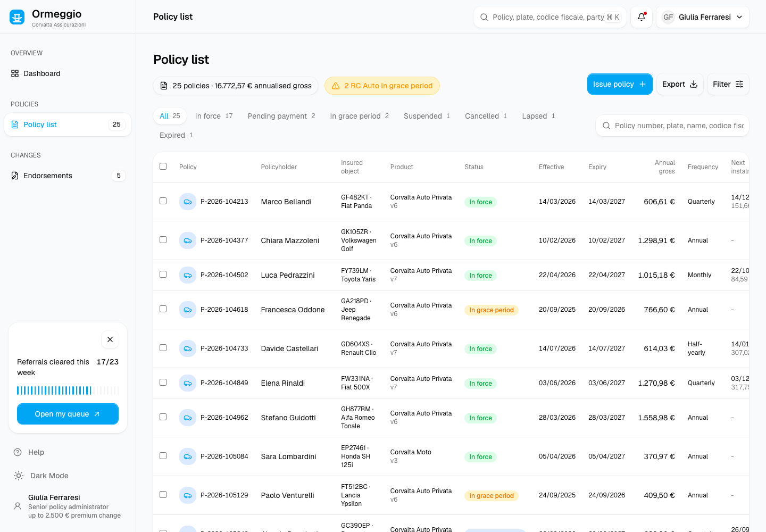The width and height of the screenshot is (766, 532).
Task: Select checkbox for policy P-2026-104618
Action: [163, 309]
